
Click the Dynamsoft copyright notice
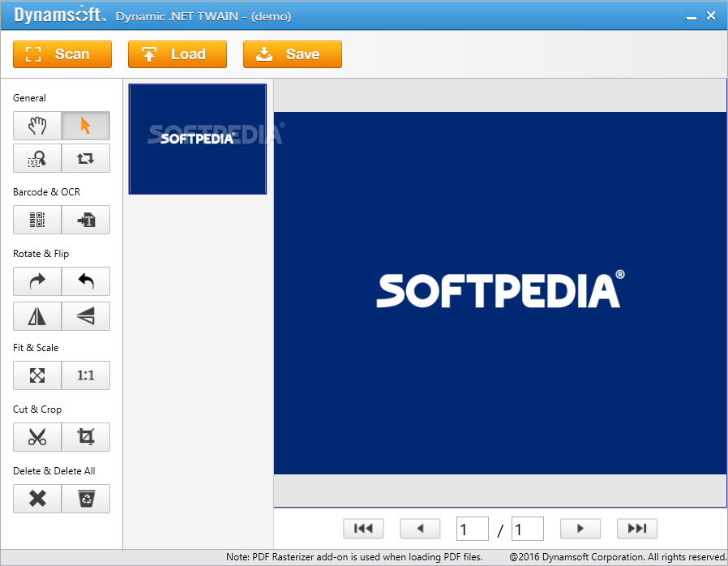[x=618, y=557]
